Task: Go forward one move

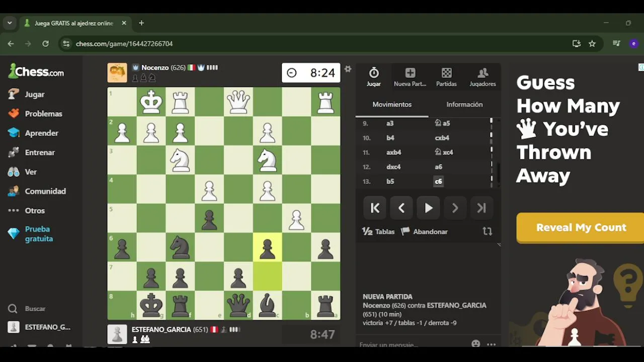Action: point(455,208)
